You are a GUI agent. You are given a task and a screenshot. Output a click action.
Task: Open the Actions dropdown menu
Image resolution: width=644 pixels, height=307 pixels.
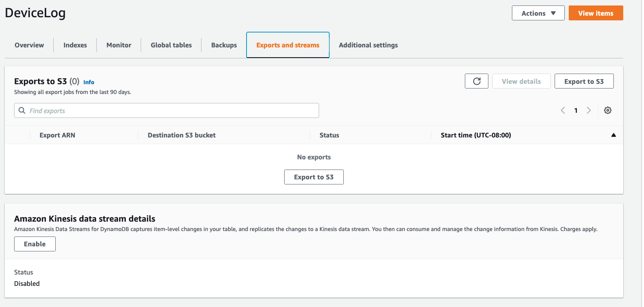[x=538, y=13]
